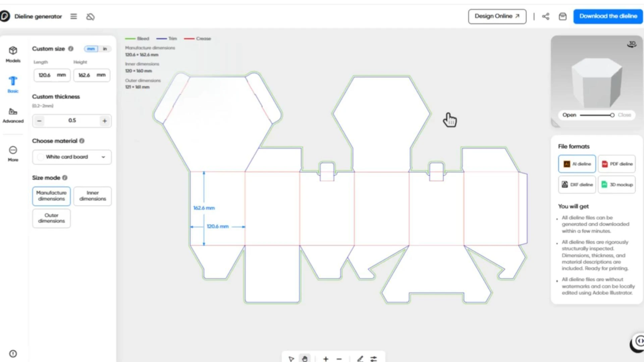644x362 pixels.
Task: Click the share icon in header
Action: [x=546, y=16]
